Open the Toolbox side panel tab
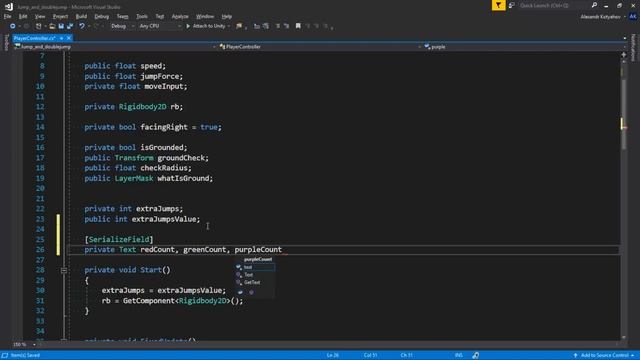The image size is (640, 360). [x=6, y=43]
